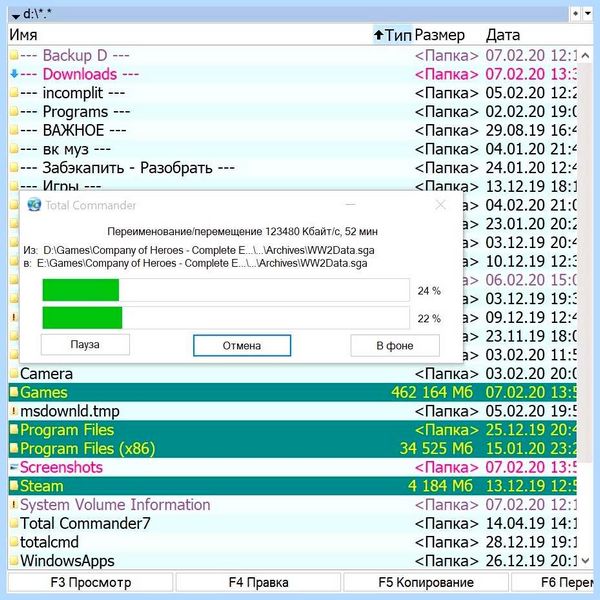Click the Camera folder icon
600x600 pixels.
coord(14,373)
